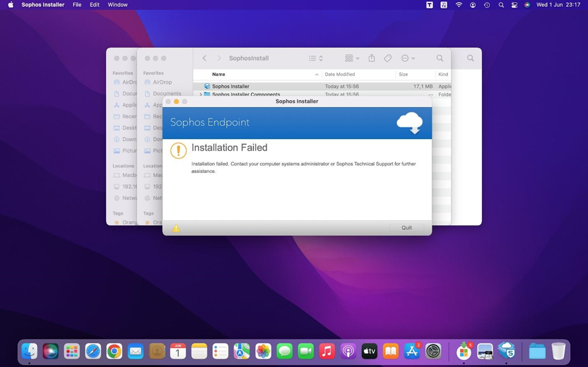
Task: Launch Safari from the Dock
Action: pyautogui.click(x=93, y=351)
